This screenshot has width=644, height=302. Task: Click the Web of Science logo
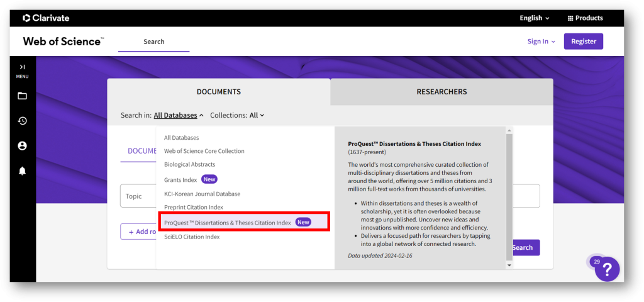[64, 42]
